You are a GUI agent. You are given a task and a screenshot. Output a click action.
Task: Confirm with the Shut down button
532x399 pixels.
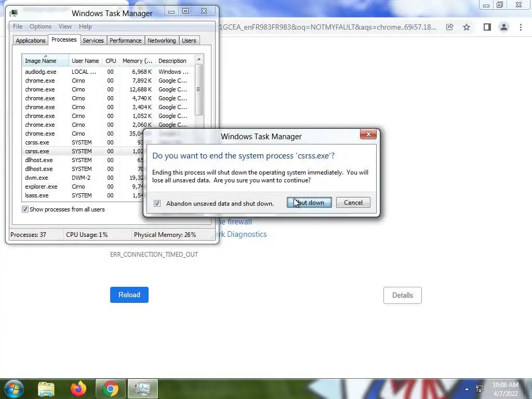click(310, 203)
